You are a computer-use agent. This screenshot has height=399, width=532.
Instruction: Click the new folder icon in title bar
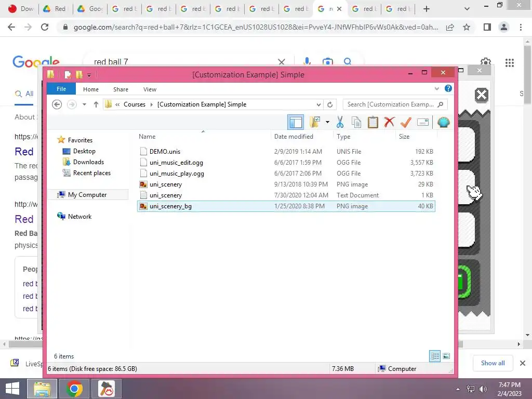[x=79, y=74]
